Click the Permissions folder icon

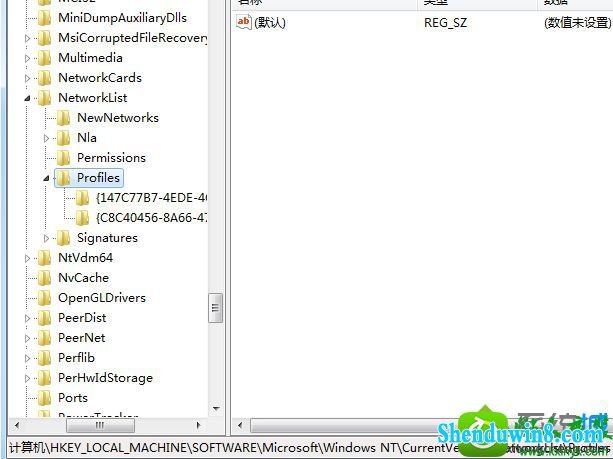coord(63,158)
